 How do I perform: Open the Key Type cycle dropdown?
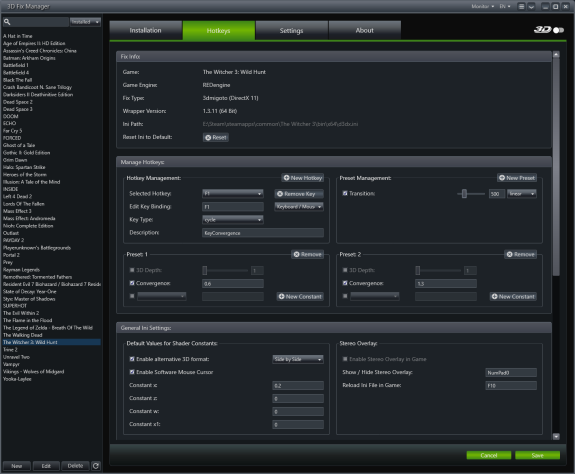coord(232,220)
